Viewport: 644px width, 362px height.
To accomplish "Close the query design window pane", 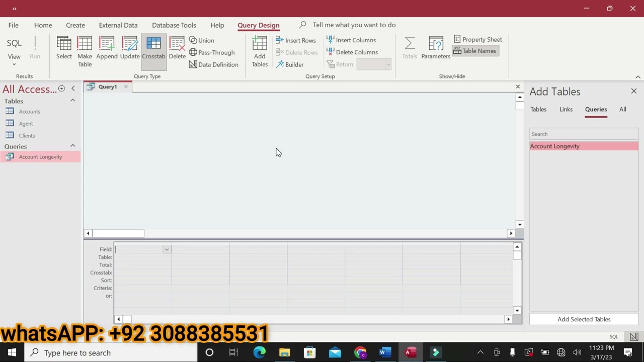I will coord(518,86).
